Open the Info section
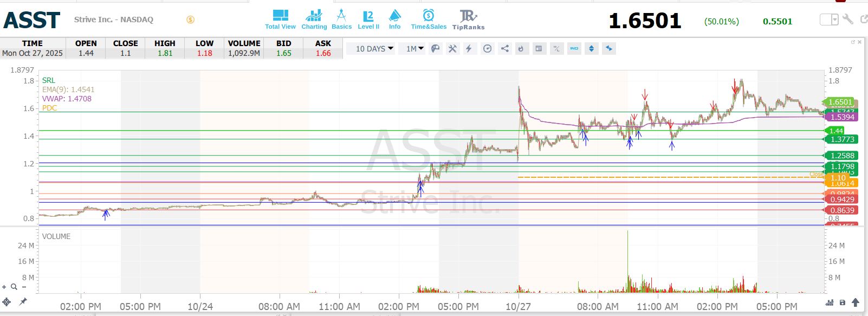Image resolution: width=868 pixels, height=316 pixels. click(x=395, y=20)
